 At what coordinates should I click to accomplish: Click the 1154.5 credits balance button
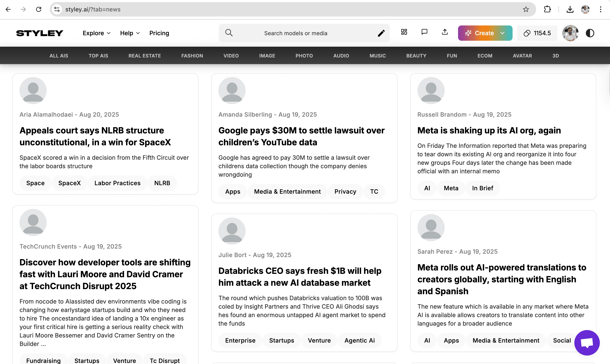coord(537,33)
